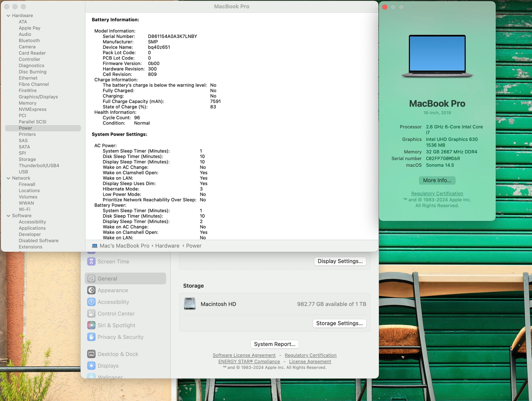This screenshot has height=401, width=532.
Task: Open Wi-Fi under Network
Action: pyautogui.click(x=24, y=209)
